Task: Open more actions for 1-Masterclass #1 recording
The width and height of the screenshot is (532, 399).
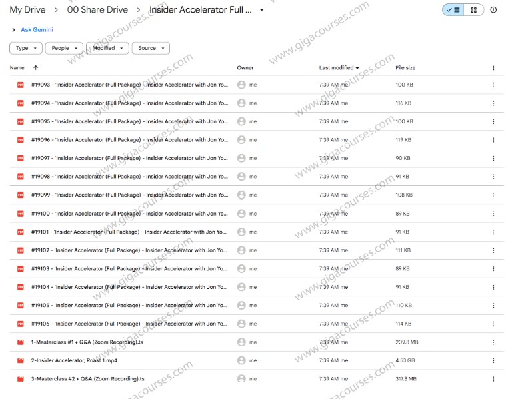Action: pyautogui.click(x=493, y=342)
